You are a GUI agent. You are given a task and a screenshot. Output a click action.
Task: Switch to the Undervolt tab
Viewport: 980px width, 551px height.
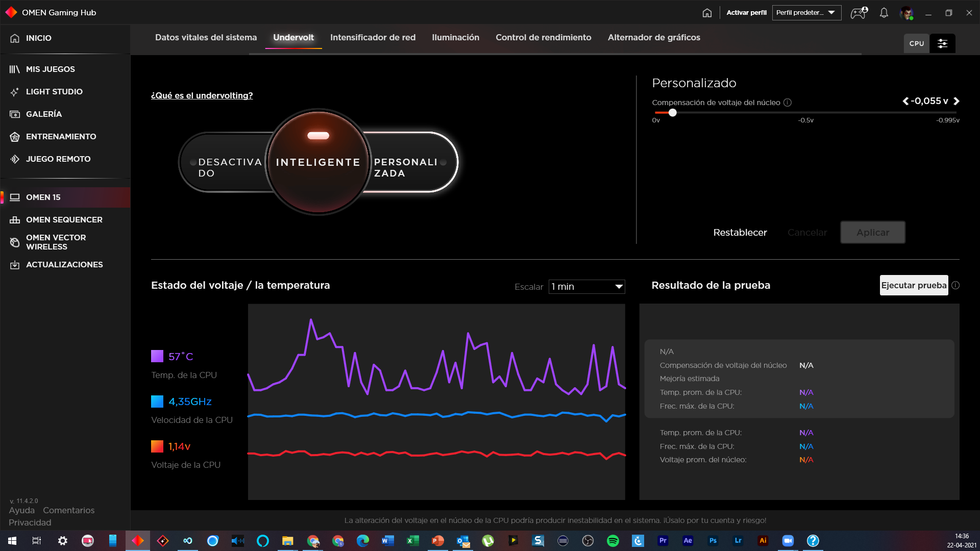(293, 38)
